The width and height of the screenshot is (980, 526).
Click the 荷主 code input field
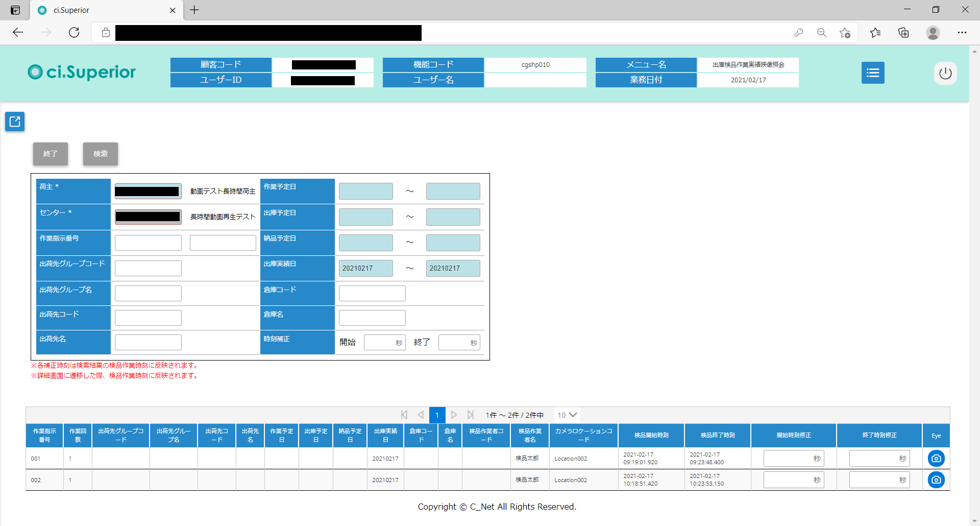[148, 192]
